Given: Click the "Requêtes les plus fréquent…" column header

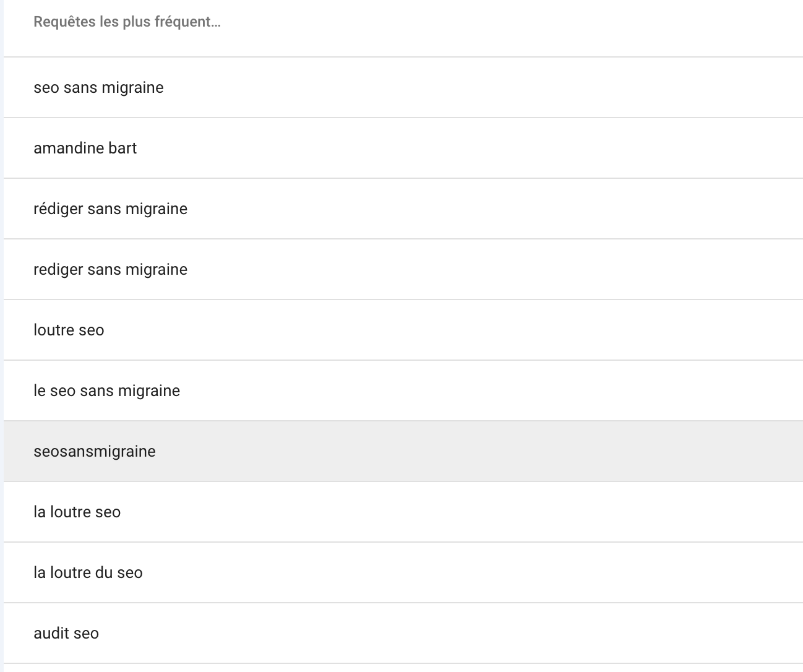Looking at the screenshot, I should click(127, 22).
